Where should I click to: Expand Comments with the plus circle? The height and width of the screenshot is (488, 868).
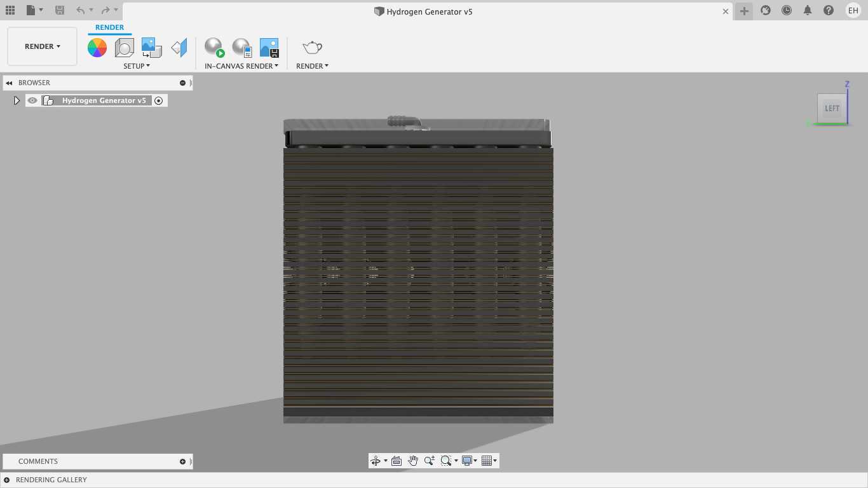click(x=182, y=462)
